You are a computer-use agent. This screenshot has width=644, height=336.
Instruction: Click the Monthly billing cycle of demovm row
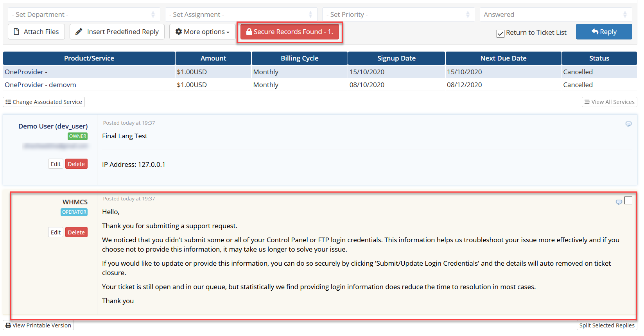click(266, 85)
